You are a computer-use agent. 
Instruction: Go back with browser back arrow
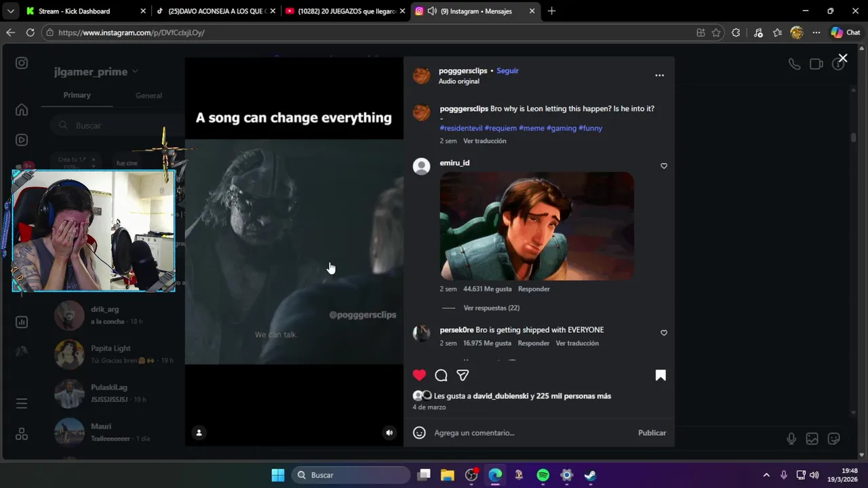pyautogui.click(x=10, y=33)
